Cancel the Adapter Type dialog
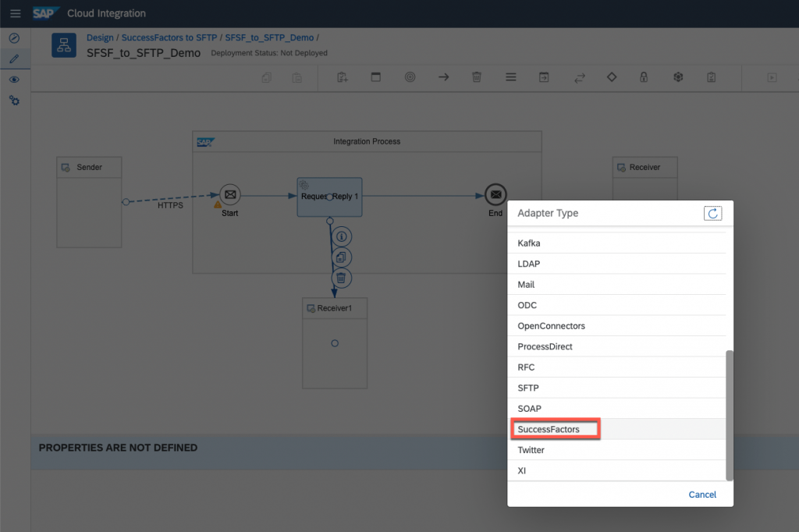 click(x=702, y=495)
